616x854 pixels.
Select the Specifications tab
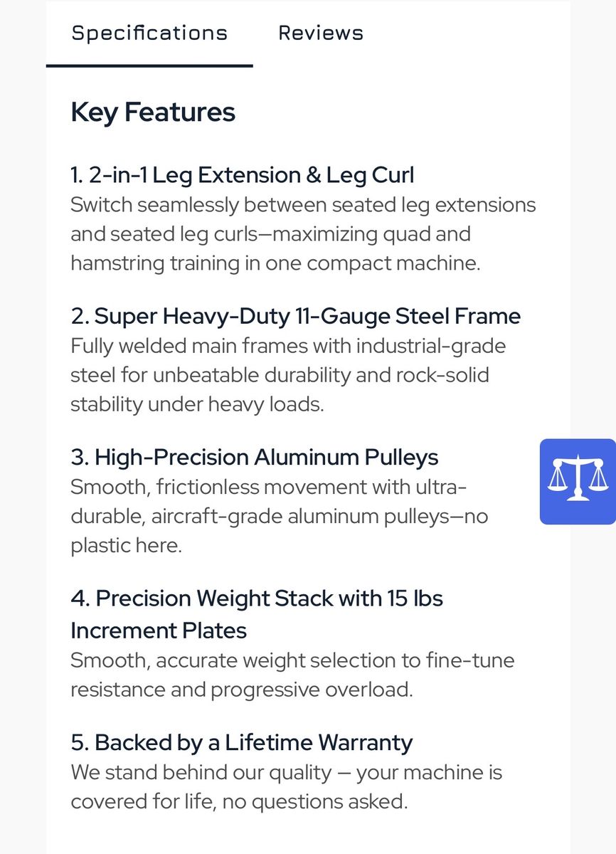149,33
